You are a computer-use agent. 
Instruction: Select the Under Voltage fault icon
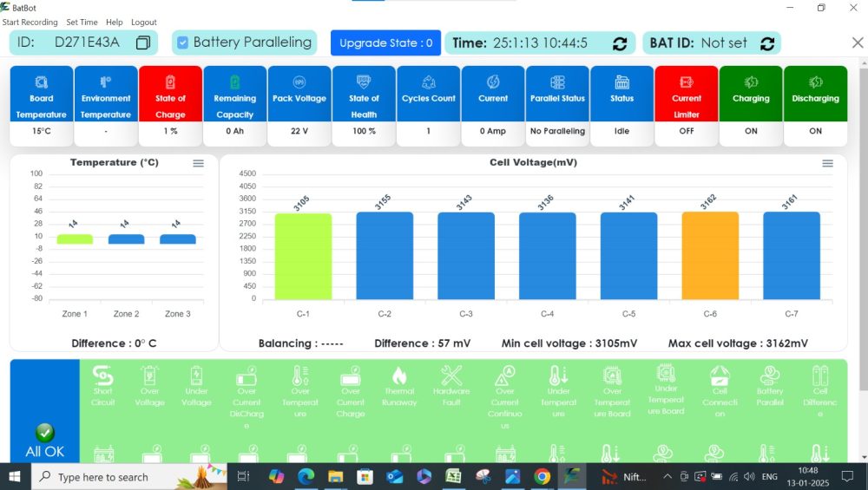point(196,376)
